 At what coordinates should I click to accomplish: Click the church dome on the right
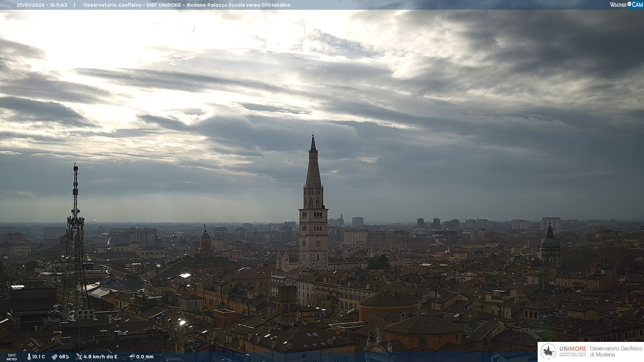point(550,241)
